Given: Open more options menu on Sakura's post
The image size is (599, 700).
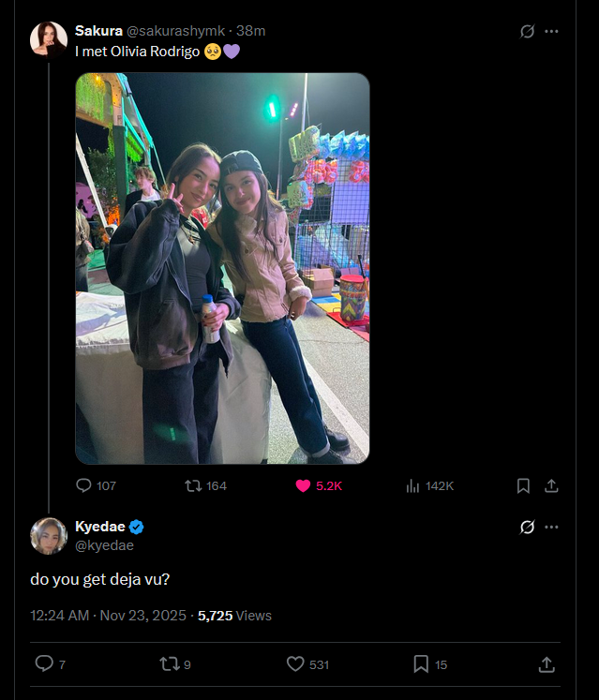Looking at the screenshot, I should point(551,31).
